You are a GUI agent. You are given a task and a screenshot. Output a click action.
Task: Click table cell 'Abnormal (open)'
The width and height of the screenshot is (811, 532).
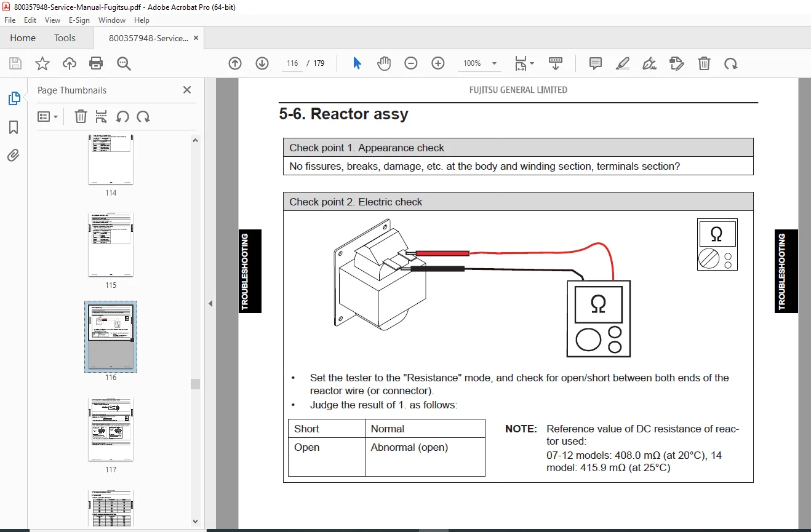pyautogui.click(x=409, y=447)
